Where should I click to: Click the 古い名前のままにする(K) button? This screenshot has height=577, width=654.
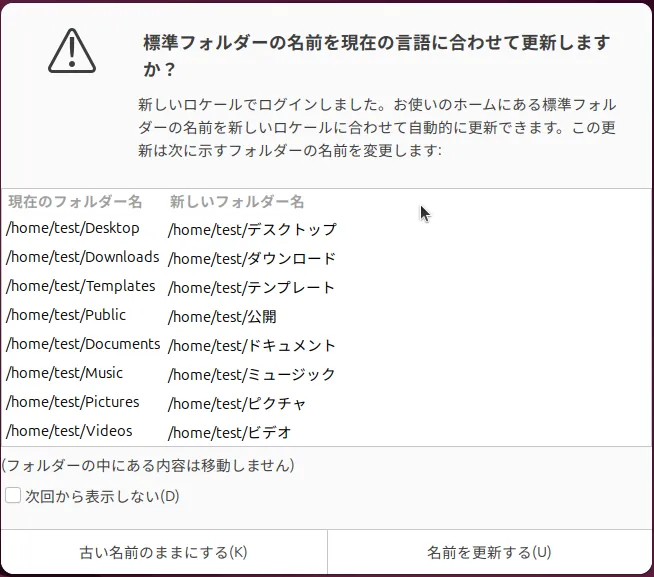click(x=164, y=552)
